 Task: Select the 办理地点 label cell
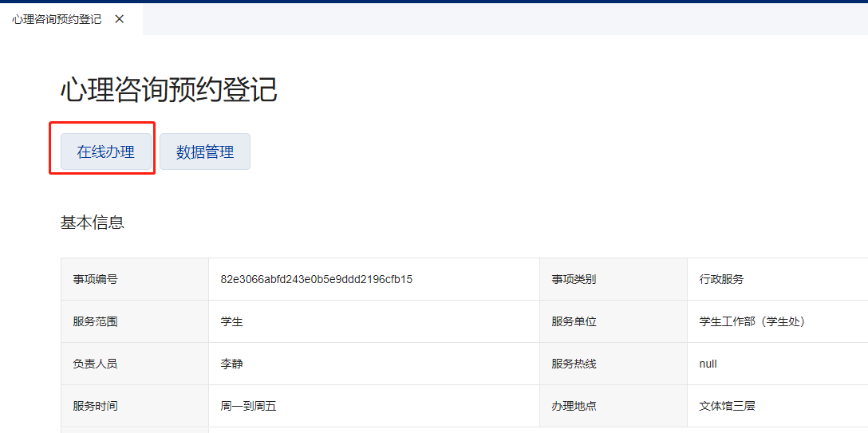[x=574, y=406]
